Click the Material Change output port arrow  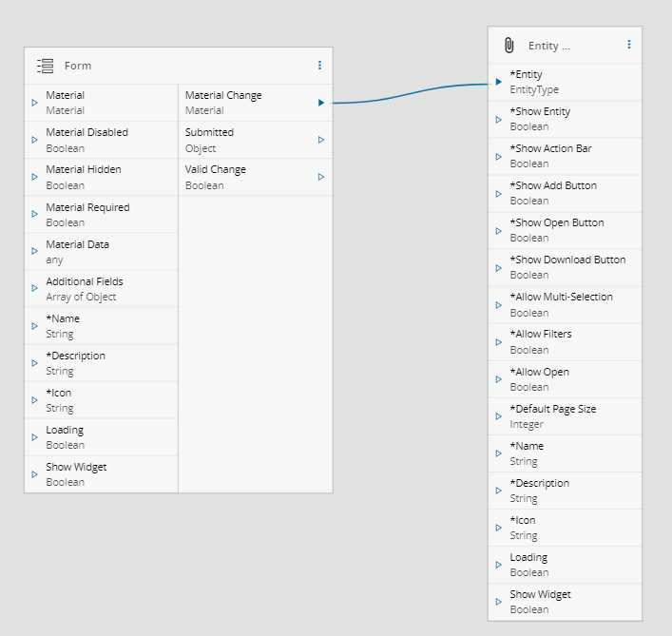pyautogui.click(x=321, y=103)
